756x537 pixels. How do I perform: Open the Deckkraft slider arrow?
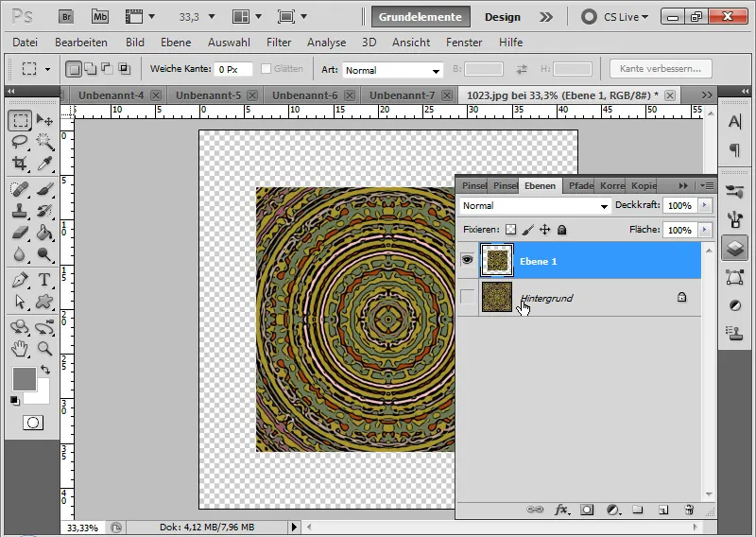[704, 205]
